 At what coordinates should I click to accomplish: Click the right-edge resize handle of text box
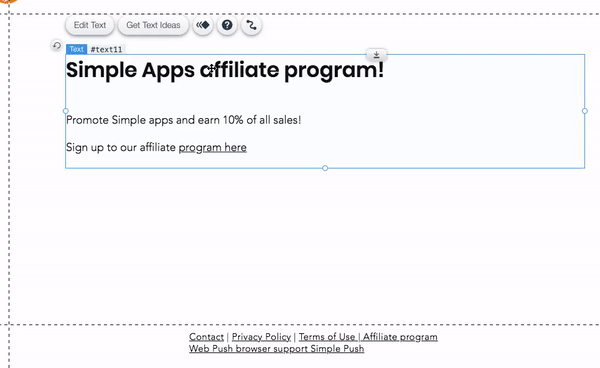coord(585,111)
